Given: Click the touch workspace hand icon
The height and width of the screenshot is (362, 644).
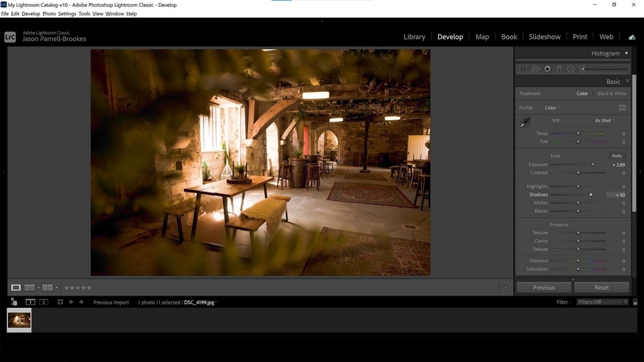Looking at the screenshot, I should tap(14, 302).
